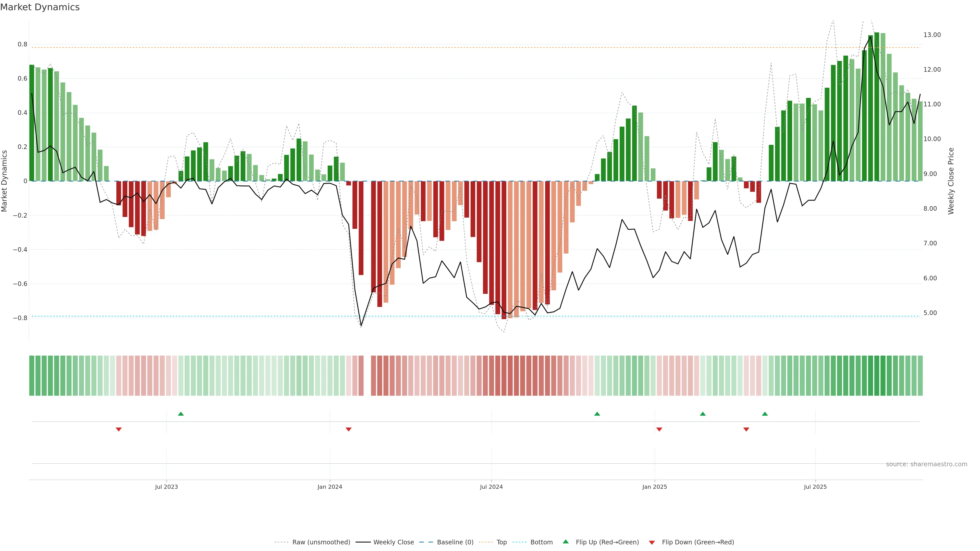Click the Flip Down red triangle legend icon
980x551 pixels.
(x=652, y=542)
